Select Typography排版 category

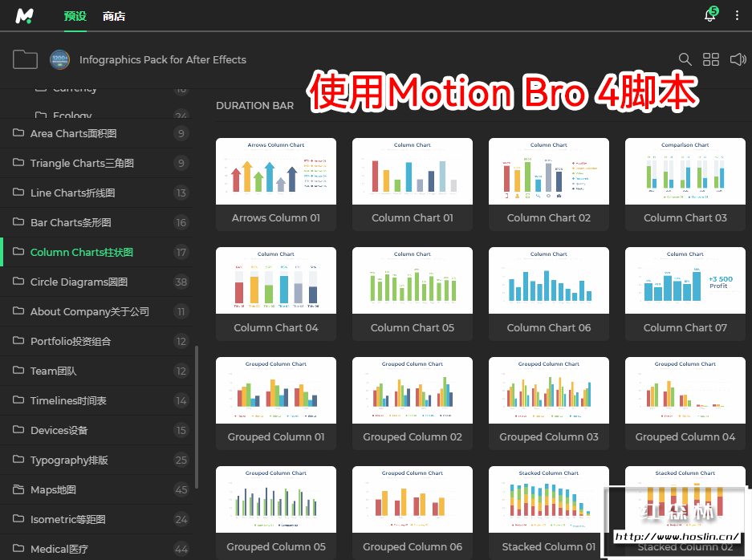[96, 461]
